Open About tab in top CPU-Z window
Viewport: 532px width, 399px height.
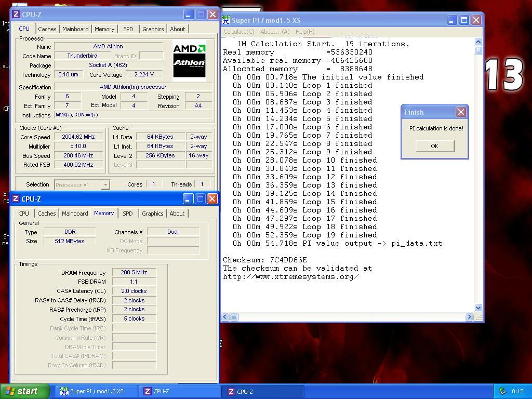pos(178,29)
